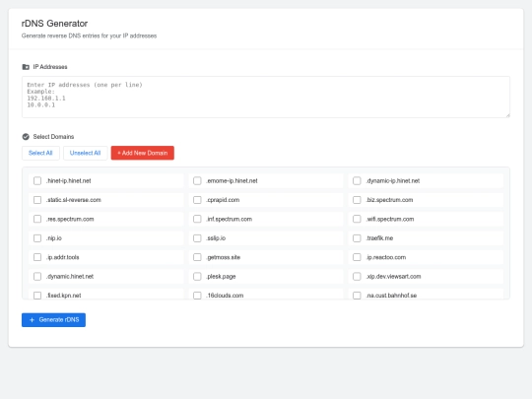Click the Add New Domain button
The height and width of the screenshot is (399, 532).
pyautogui.click(x=143, y=153)
